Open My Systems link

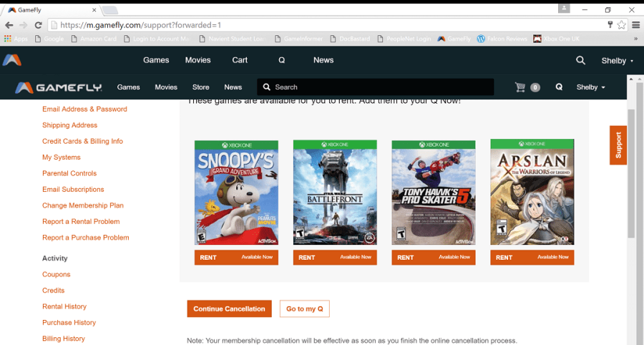pyautogui.click(x=62, y=157)
